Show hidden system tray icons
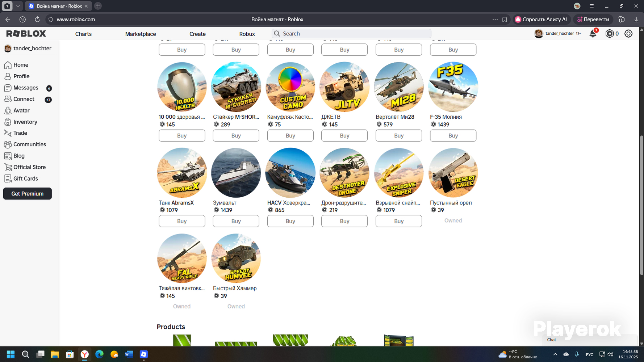This screenshot has height=362, width=644. click(x=555, y=354)
